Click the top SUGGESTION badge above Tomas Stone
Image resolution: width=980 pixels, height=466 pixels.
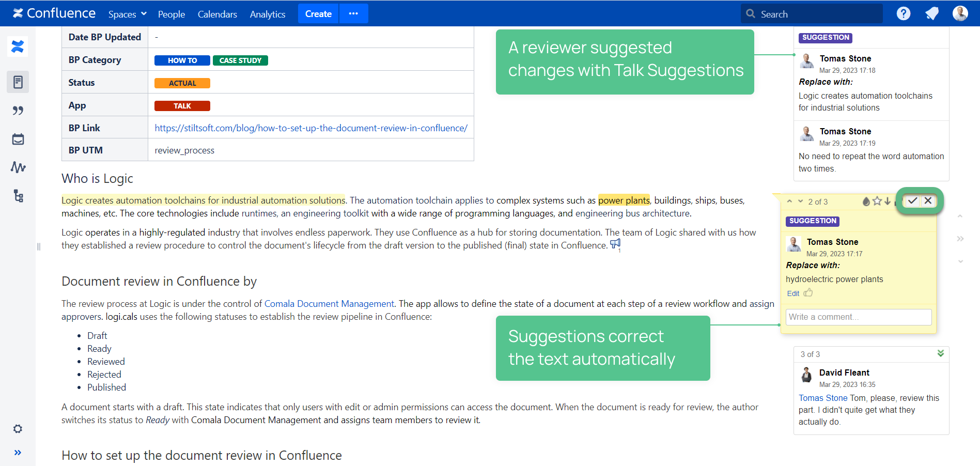(x=826, y=38)
